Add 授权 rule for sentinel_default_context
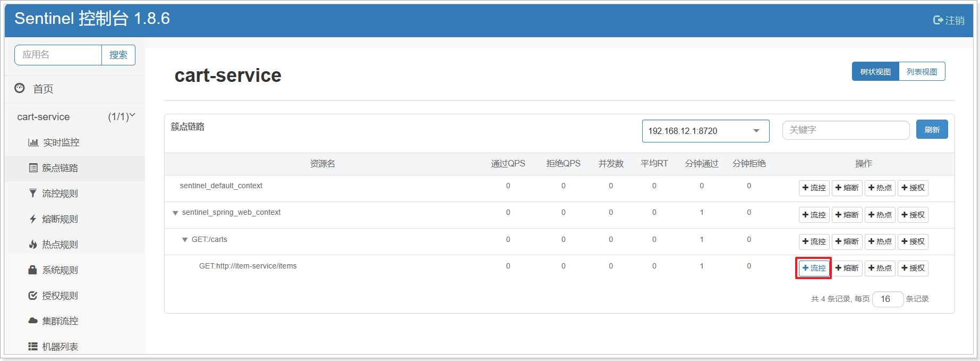This screenshot has width=980, height=361. point(913,188)
